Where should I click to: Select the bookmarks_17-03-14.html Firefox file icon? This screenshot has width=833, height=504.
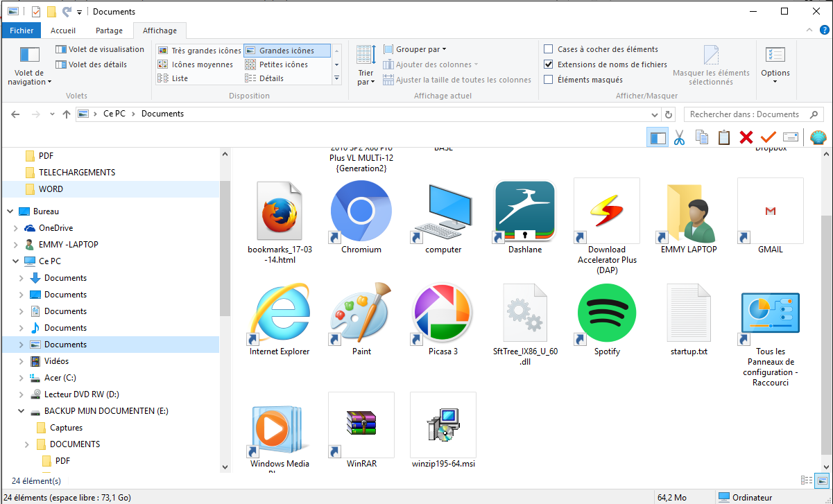[x=280, y=211]
